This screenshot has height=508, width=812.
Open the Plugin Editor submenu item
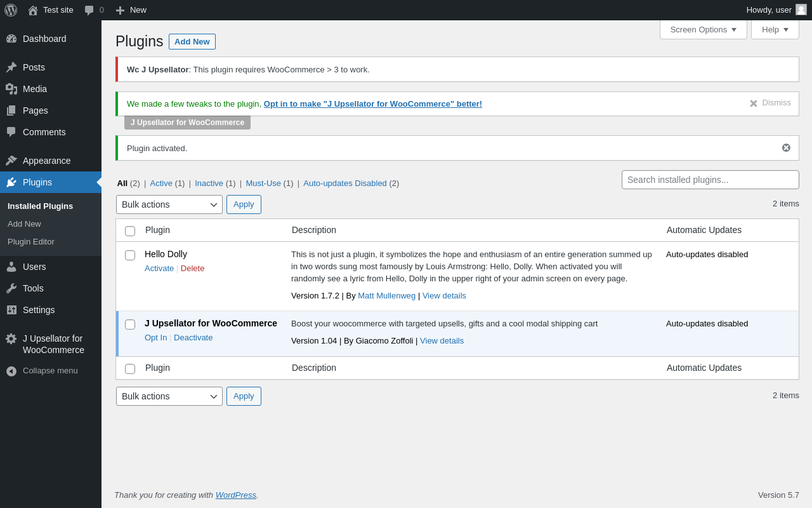[x=31, y=242]
